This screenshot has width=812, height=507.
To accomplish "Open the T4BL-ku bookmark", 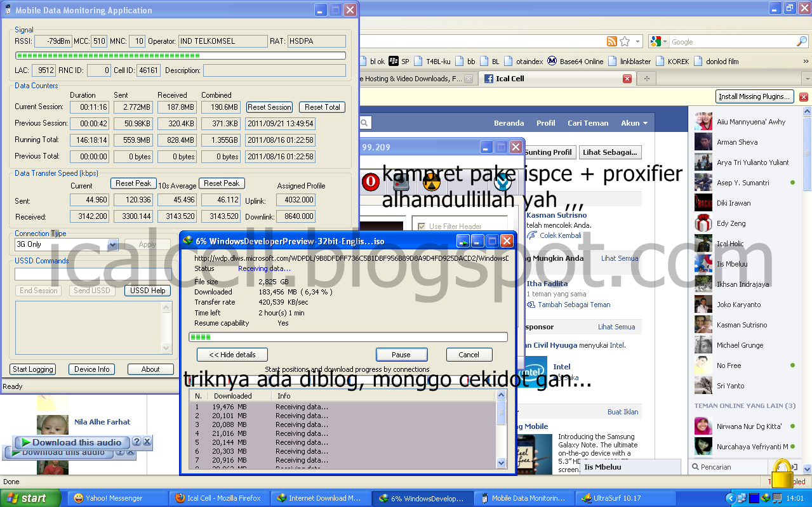I will point(432,62).
